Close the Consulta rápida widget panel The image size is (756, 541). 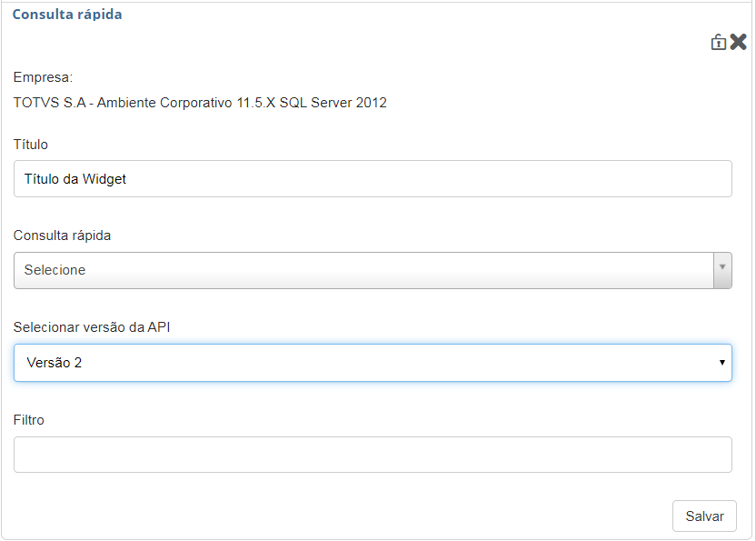[x=738, y=42]
